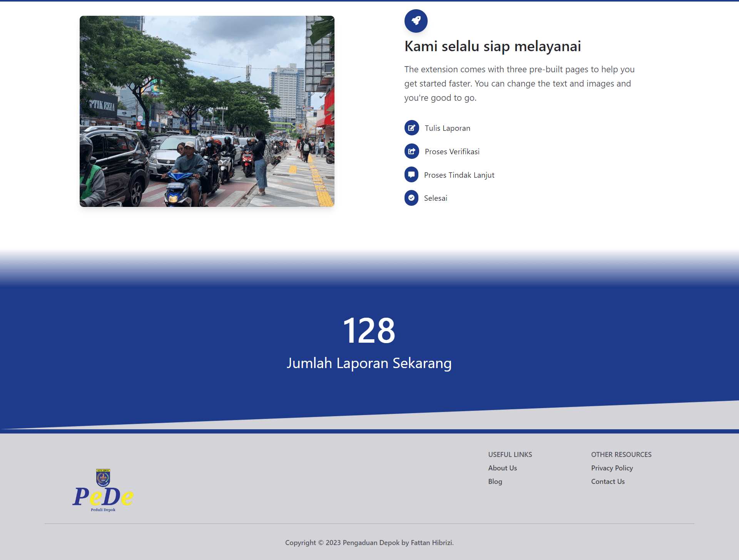Click the PeDe Peduli Depok logo
Screen dimensions: 739x560
click(x=103, y=497)
